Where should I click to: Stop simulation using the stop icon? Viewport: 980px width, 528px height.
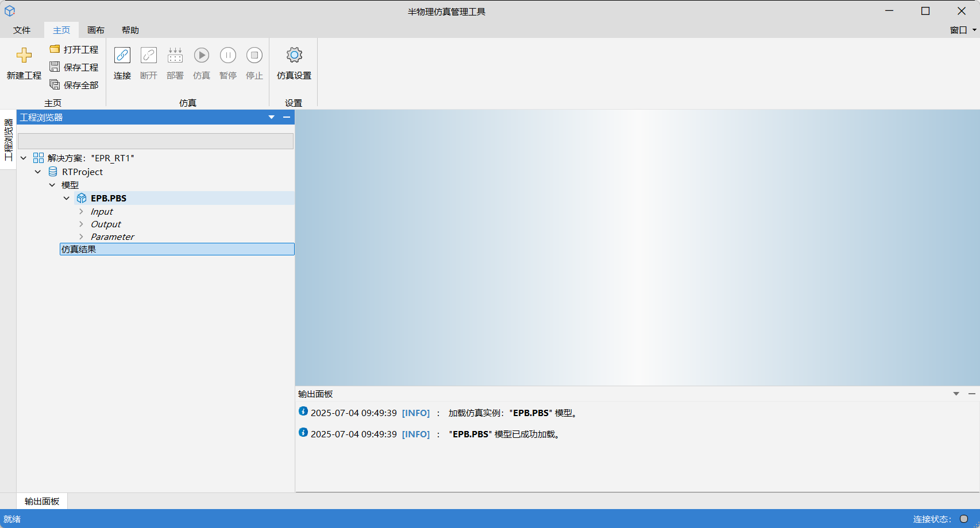pos(254,55)
